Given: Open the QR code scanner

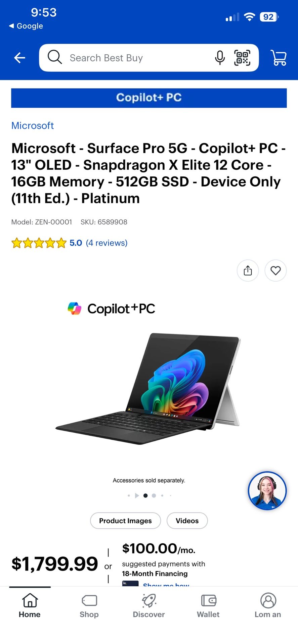Looking at the screenshot, I should coord(242,58).
